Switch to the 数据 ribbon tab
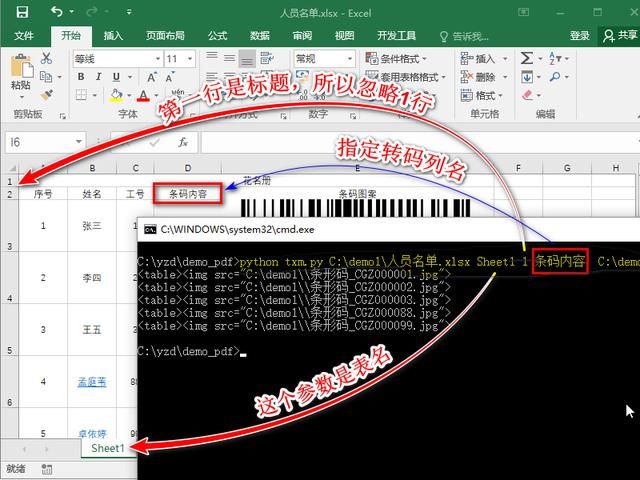 click(260, 36)
